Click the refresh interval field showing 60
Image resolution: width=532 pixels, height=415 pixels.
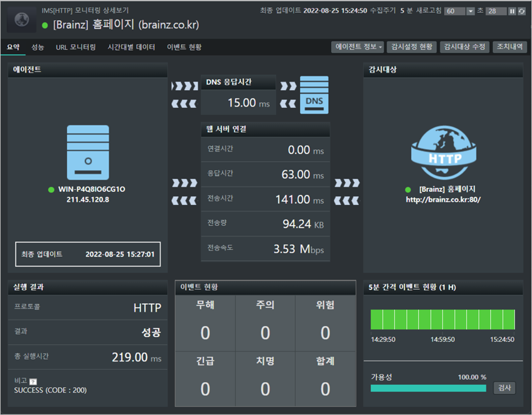point(455,11)
